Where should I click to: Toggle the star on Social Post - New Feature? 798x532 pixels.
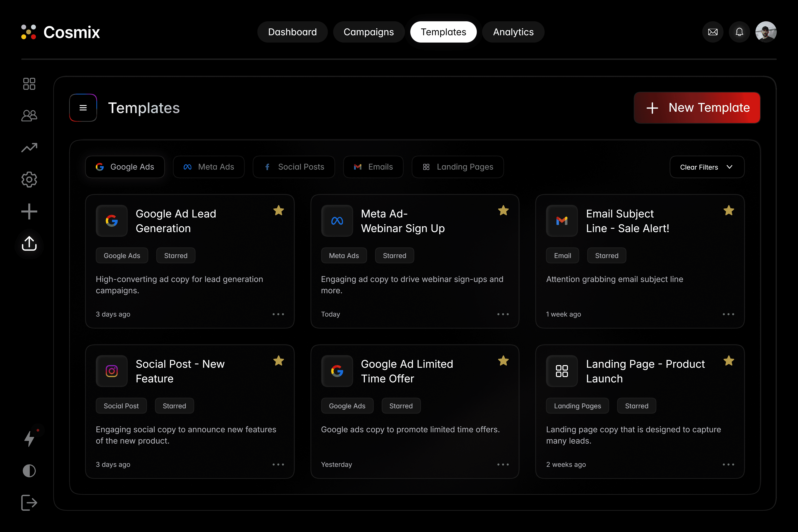(279, 361)
